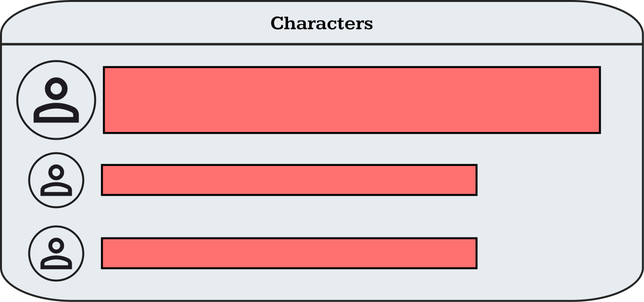The image size is (644, 302).
Task: Choose the second character's red name field
Action: point(289,180)
